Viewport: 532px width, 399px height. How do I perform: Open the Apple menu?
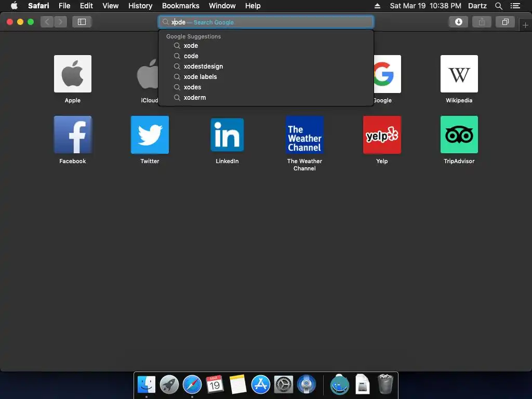click(x=14, y=6)
